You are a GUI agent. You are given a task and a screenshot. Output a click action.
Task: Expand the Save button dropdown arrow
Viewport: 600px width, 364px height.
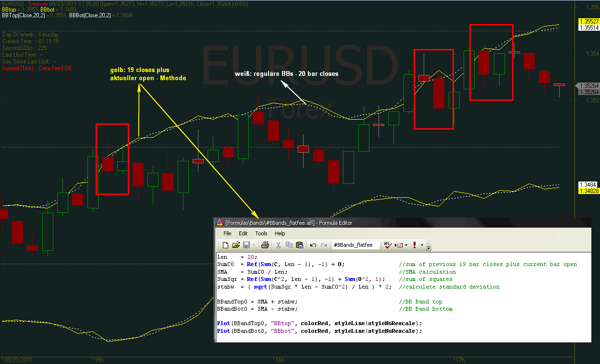coord(254,245)
